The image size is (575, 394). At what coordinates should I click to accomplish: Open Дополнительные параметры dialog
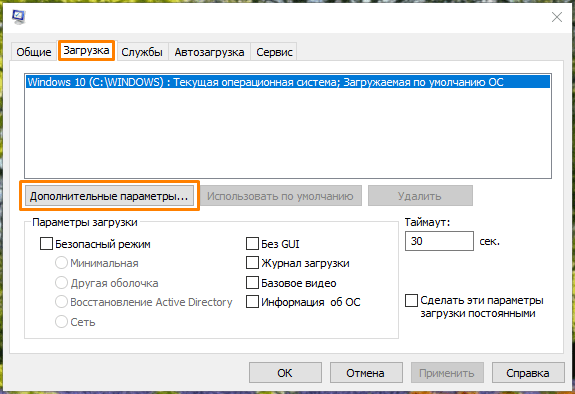point(109,196)
